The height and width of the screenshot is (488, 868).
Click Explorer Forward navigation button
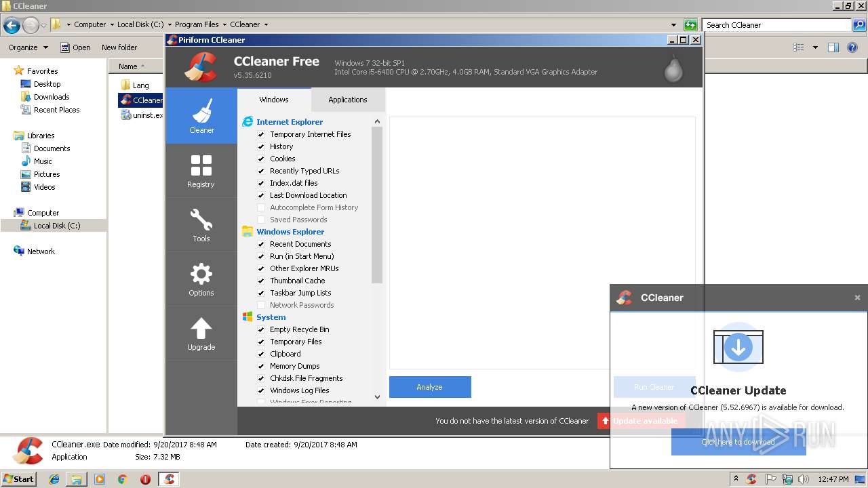click(31, 26)
